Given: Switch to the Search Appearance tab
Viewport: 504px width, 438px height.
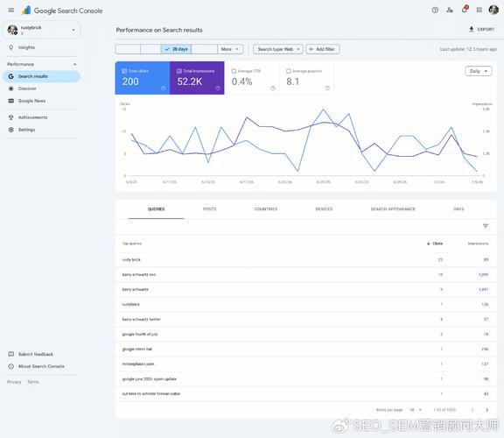Looking at the screenshot, I should (393, 209).
